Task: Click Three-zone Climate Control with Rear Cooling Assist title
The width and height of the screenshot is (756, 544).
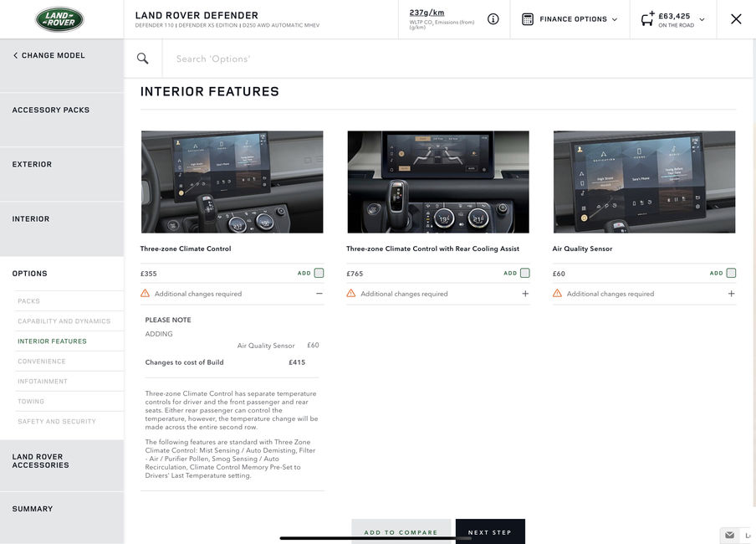Action: [432, 249]
